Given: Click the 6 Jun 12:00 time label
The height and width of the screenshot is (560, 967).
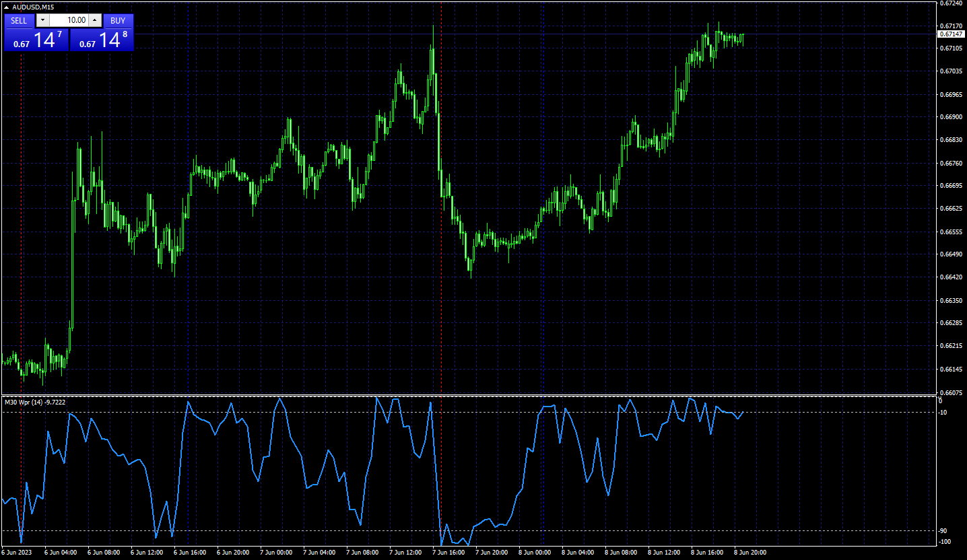Looking at the screenshot, I should coord(147,553).
